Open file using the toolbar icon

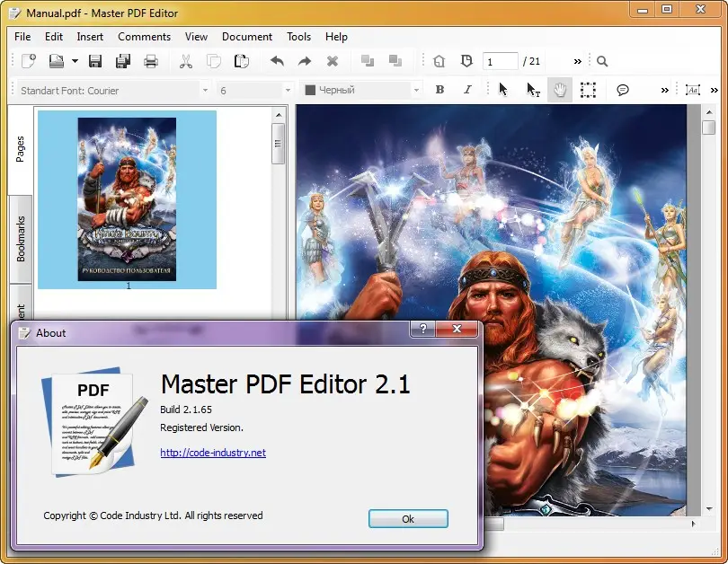pyautogui.click(x=57, y=61)
